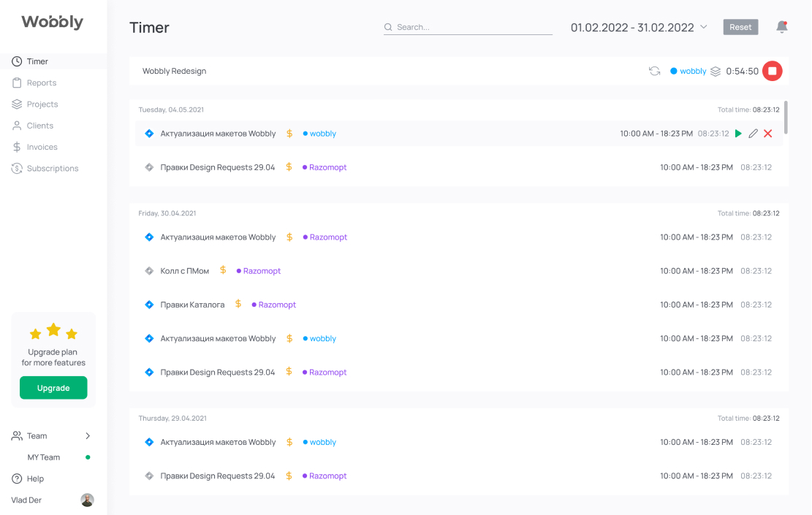Click the Jira diamond icon on Колл с ПМом
The image size is (812, 515).
click(149, 271)
